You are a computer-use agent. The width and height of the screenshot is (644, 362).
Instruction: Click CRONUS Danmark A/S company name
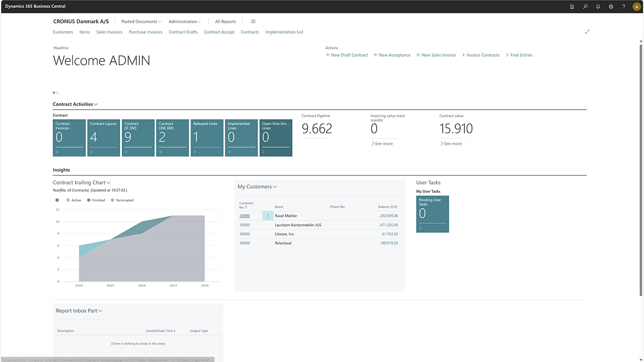[x=81, y=22]
